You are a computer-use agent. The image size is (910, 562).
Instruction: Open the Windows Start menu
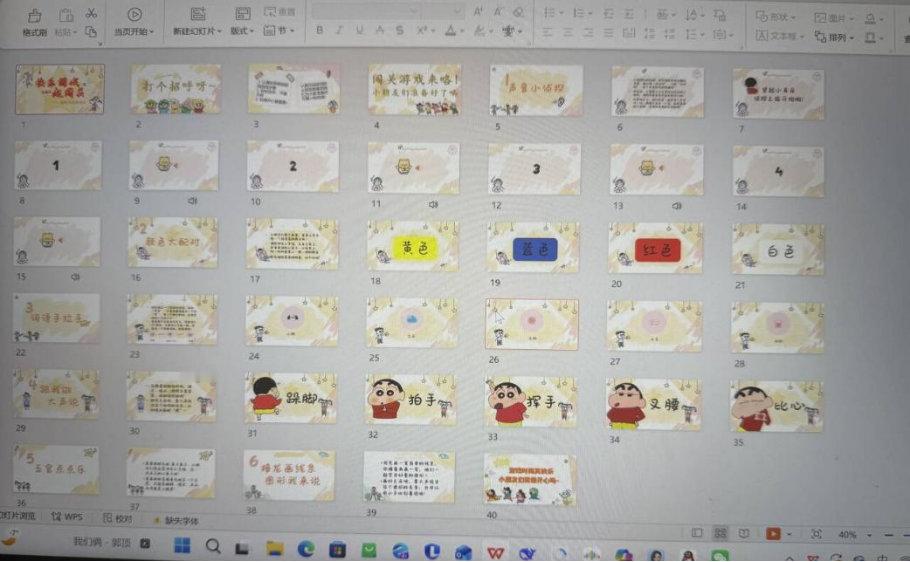pyautogui.click(x=182, y=546)
